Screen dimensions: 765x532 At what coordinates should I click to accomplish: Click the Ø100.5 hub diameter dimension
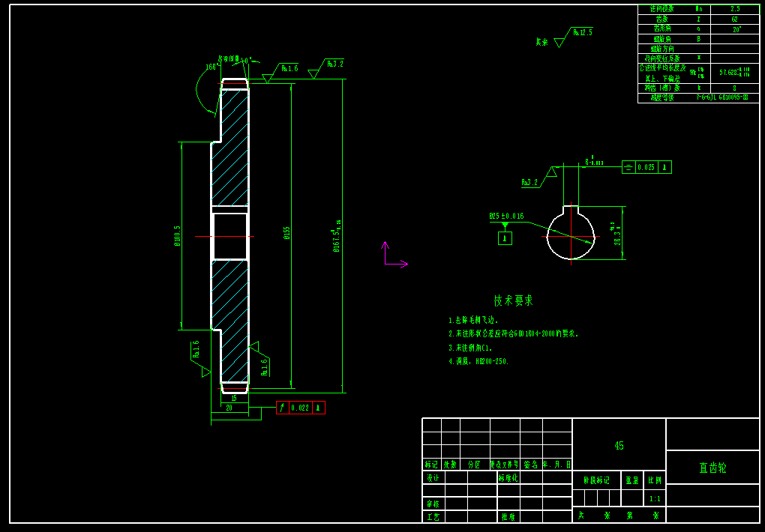click(177, 235)
